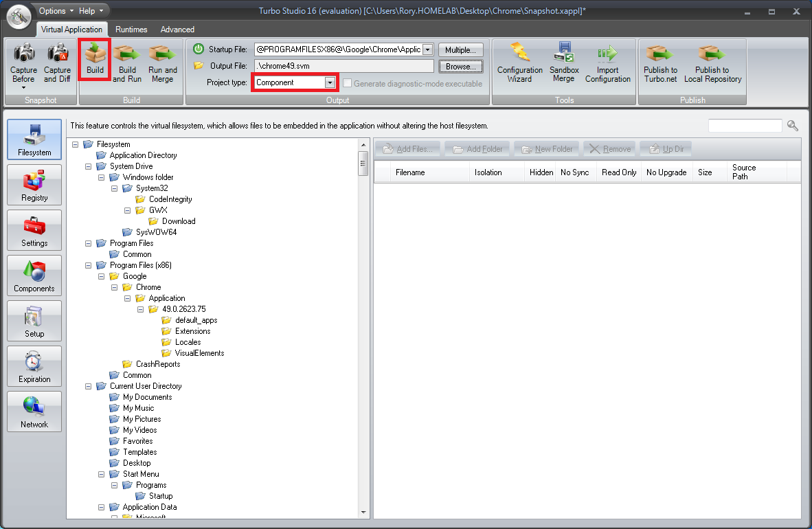Viewport: 812px width, 529px height.
Task: Click the Run and Merge icon
Action: tap(163, 54)
